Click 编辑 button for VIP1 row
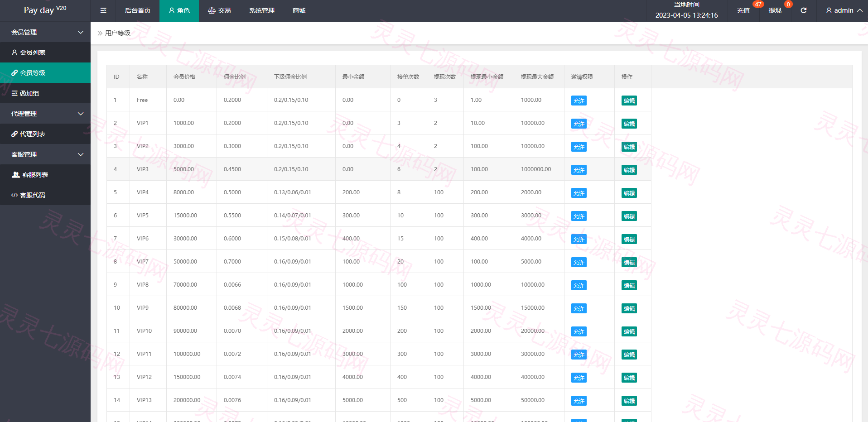 point(629,124)
